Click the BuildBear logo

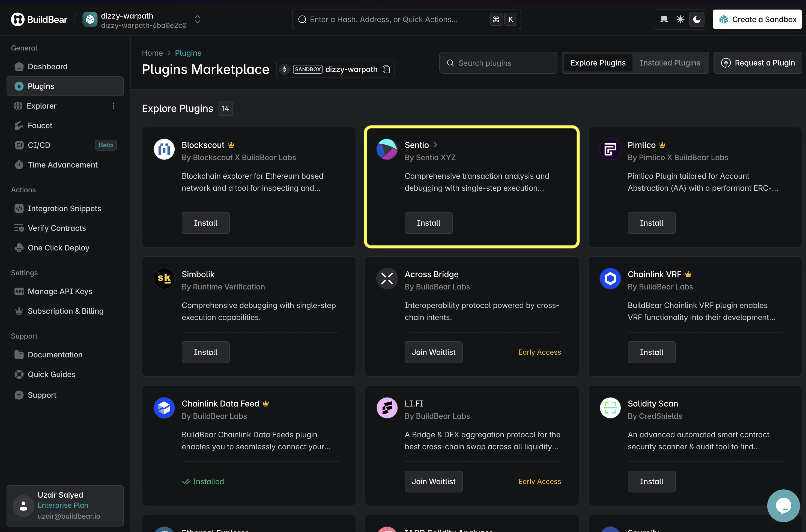click(39, 19)
